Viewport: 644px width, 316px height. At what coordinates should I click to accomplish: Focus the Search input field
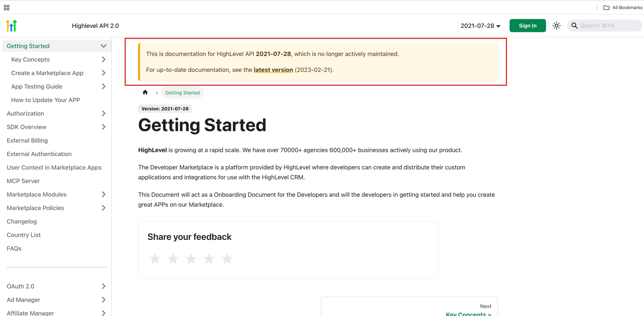click(604, 26)
